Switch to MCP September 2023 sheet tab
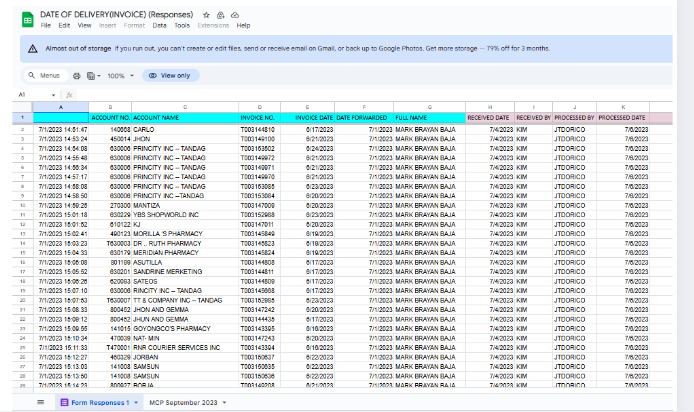The image size is (694, 412). 184,401
